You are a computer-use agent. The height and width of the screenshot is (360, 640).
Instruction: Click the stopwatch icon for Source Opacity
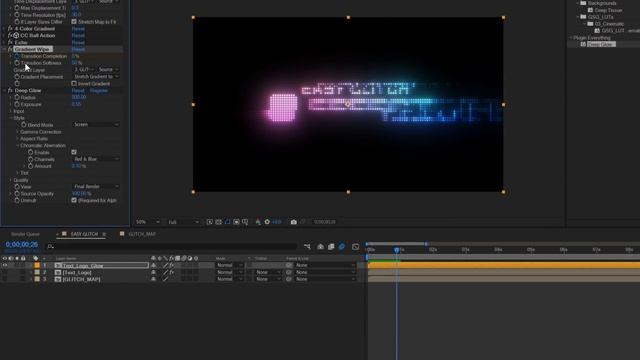[x=17, y=193]
